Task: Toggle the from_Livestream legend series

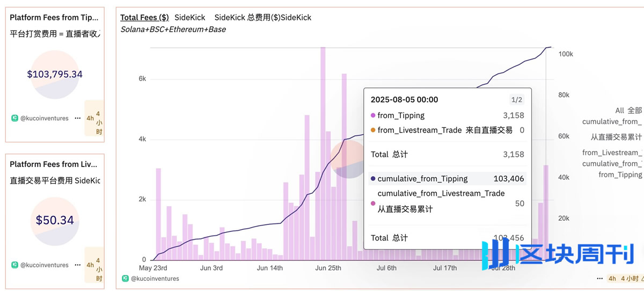Action: click(x=613, y=153)
